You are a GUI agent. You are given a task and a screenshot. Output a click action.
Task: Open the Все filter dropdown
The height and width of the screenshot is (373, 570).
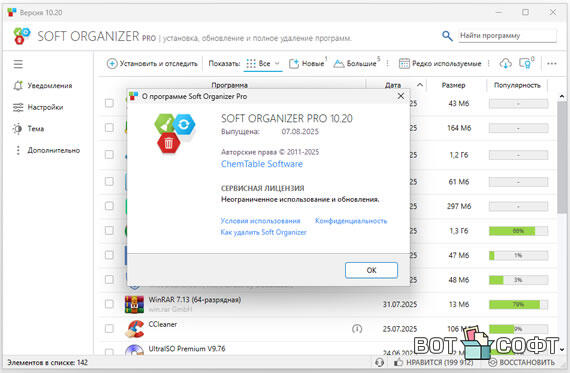[263, 63]
